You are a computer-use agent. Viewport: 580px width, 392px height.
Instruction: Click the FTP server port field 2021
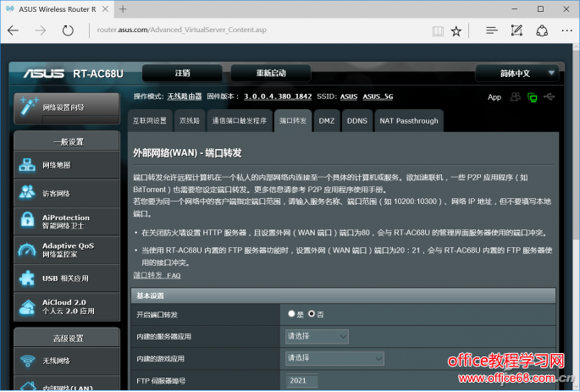click(x=301, y=380)
